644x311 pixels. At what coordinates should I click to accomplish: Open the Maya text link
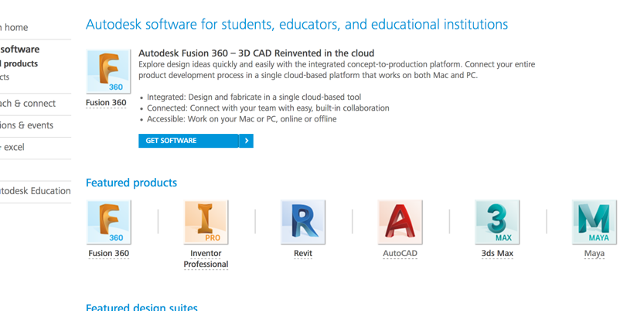coord(595,254)
